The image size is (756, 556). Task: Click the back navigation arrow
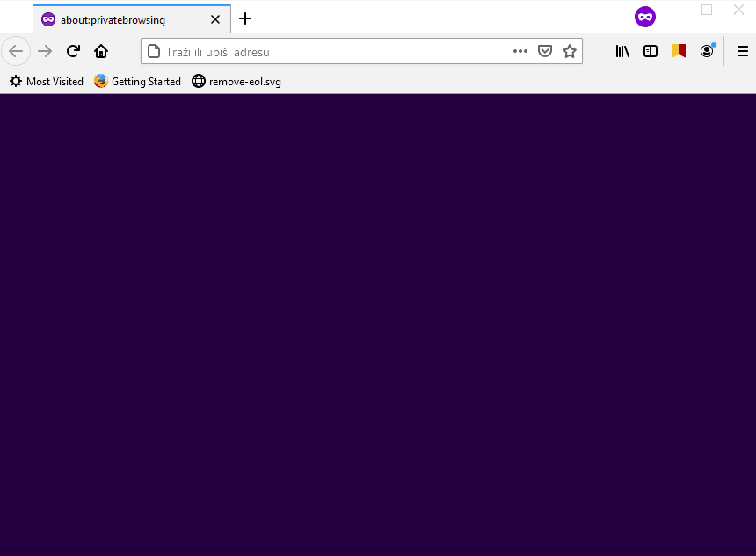coord(16,50)
